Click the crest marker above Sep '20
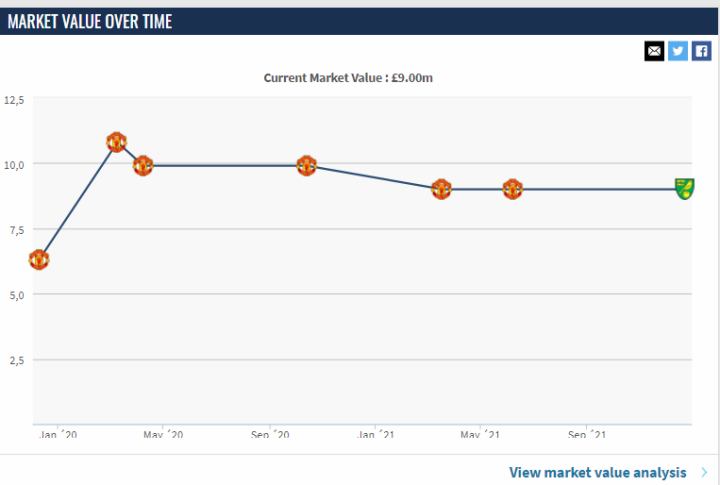The image size is (720, 485). (x=306, y=166)
